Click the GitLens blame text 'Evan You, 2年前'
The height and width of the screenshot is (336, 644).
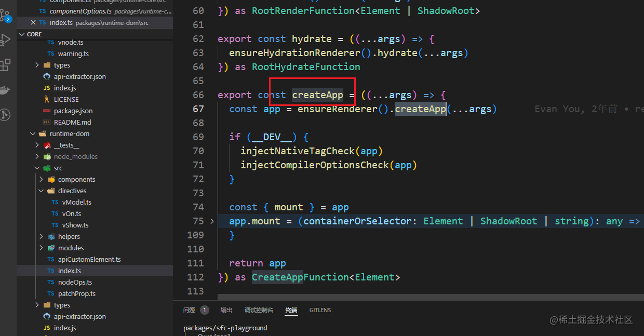tap(576, 109)
